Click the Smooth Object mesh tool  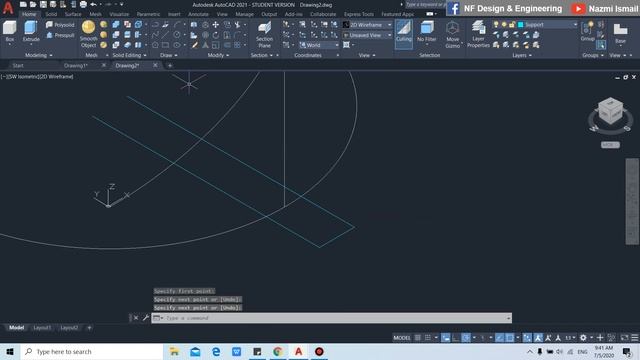tap(89, 34)
